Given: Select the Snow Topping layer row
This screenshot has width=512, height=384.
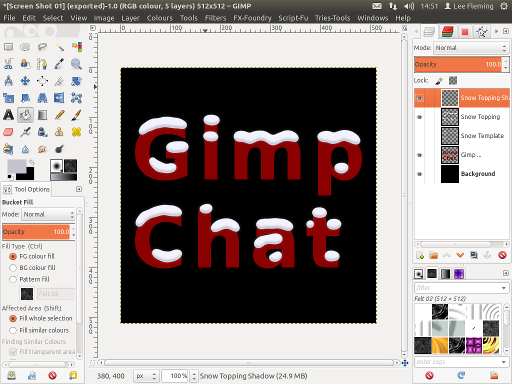Looking at the screenshot, I should point(462,117).
